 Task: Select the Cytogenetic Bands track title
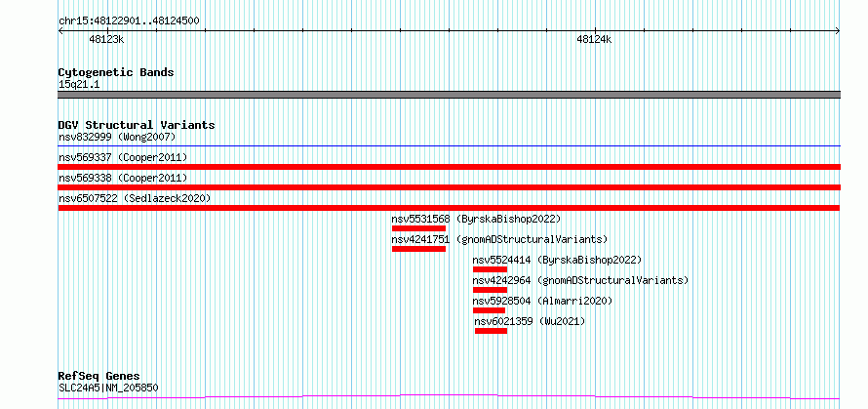coord(116,72)
